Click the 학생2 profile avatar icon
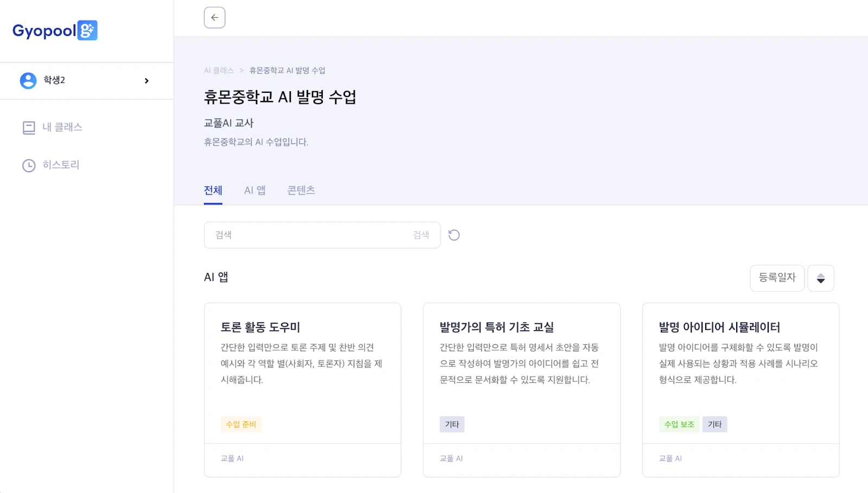The height and width of the screenshot is (493, 868). coord(28,80)
